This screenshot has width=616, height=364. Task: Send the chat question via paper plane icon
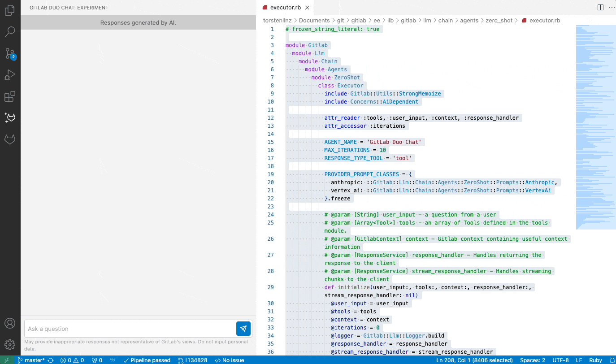[243, 329]
